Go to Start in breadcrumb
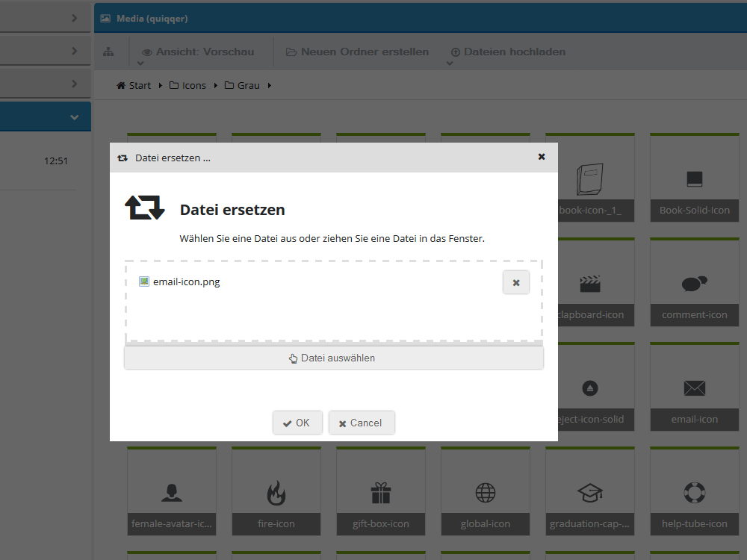747x560 pixels. pyautogui.click(x=134, y=85)
